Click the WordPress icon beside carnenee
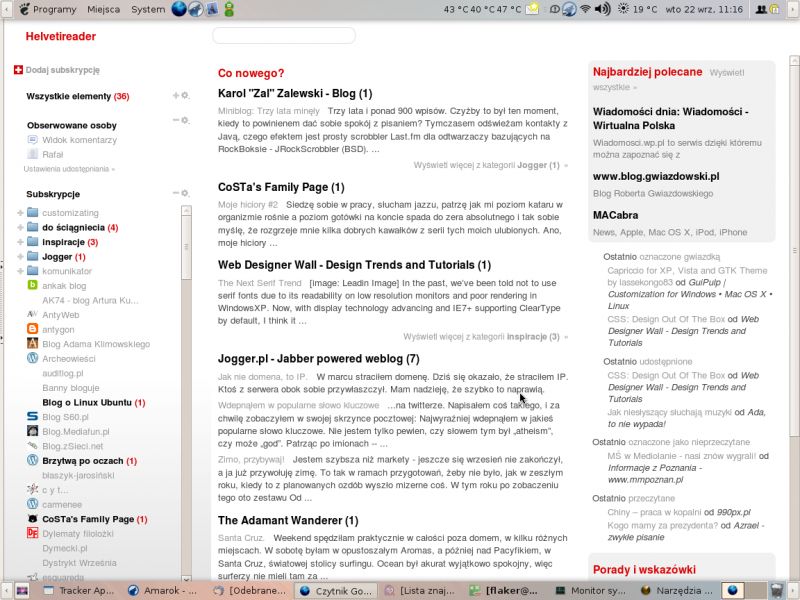 point(33,504)
